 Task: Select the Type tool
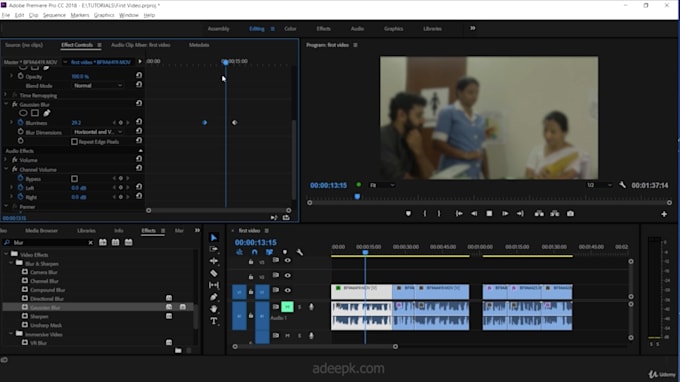(x=214, y=321)
